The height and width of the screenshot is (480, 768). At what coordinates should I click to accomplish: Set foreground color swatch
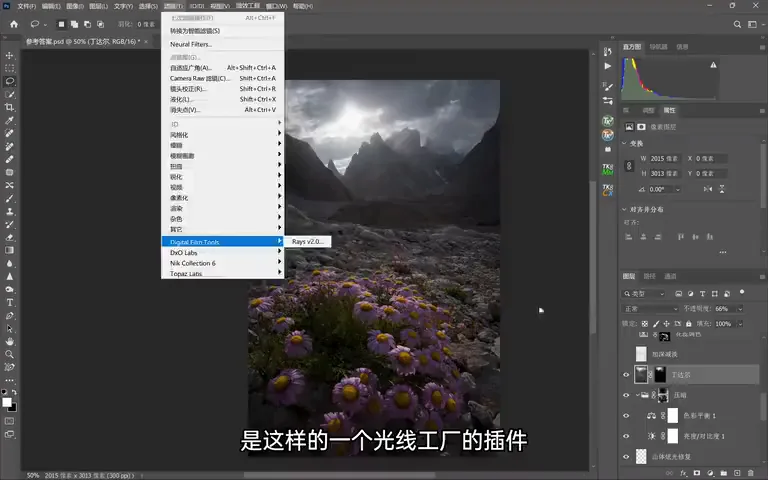[7, 403]
